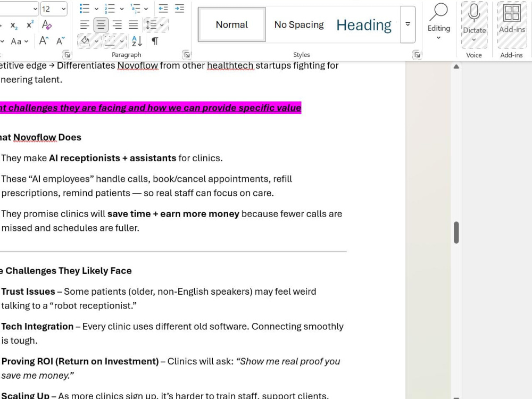The height and width of the screenshot is (399, 532).
Task: Click scrollbar up arrow
Action: click(x=456, y=66)
